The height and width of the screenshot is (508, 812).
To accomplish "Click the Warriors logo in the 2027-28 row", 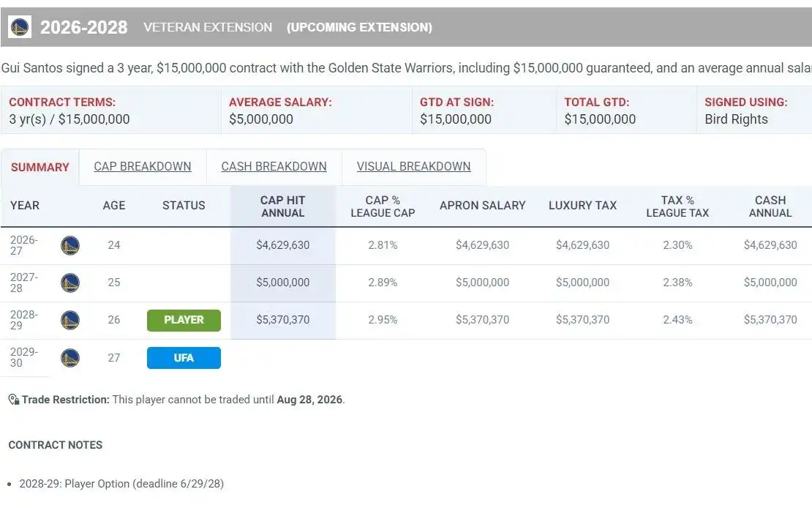I will [x=70, y=283].
